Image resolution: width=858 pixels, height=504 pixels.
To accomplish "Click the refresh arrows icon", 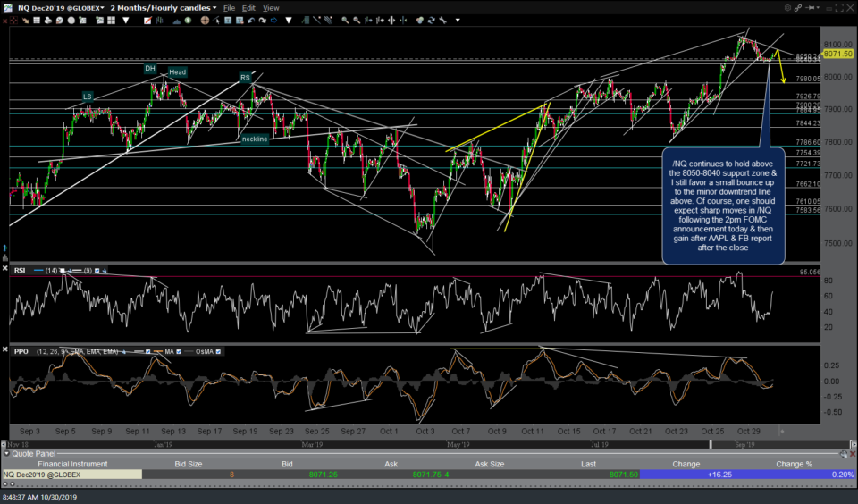I will 431,21.
